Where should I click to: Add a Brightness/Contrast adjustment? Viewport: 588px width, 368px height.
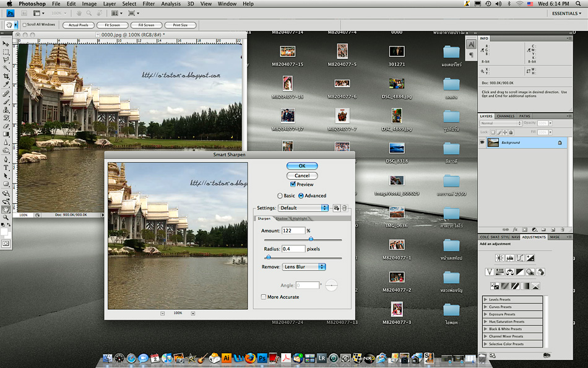(x=499, y=258)
